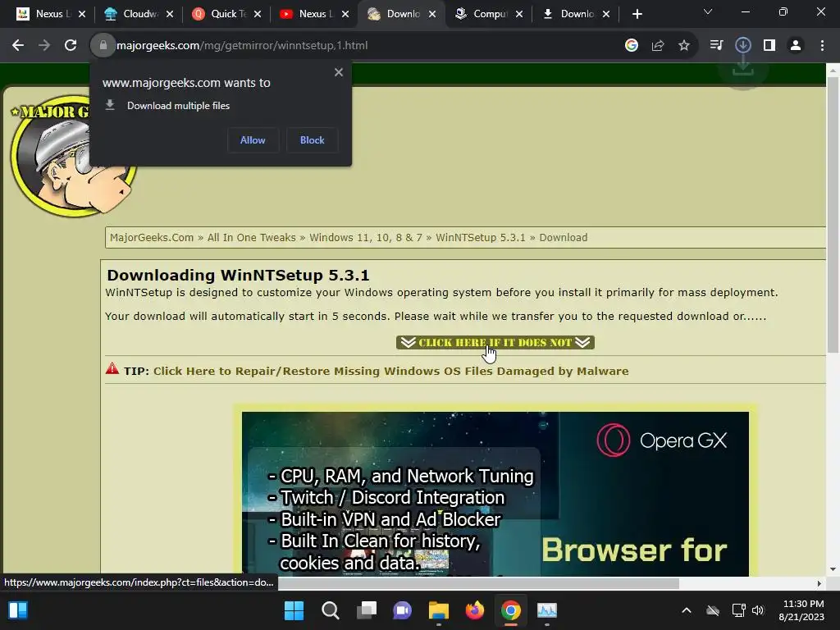Image resolution: width=840 pixels, height=630 pixels.
Task: Click vertical scrollbar down arrow
Action: [833, 569]
